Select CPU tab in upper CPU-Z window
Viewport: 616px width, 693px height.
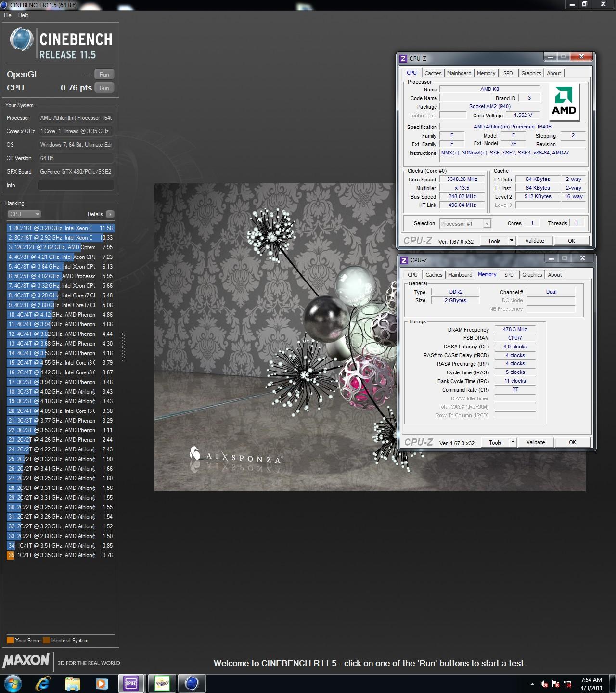(412, 73)
